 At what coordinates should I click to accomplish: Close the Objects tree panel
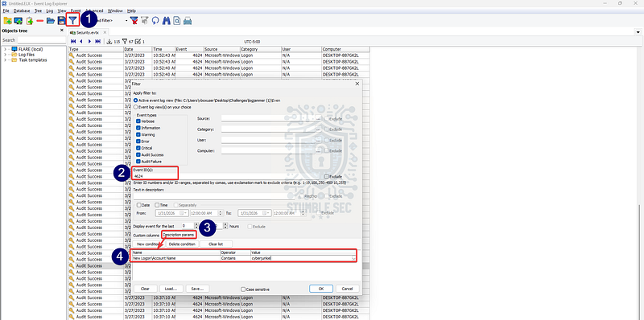[62, 31]
